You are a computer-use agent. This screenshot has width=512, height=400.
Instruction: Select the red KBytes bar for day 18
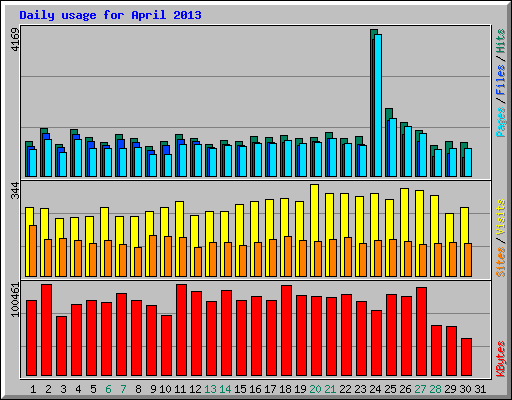pos(287,330)
